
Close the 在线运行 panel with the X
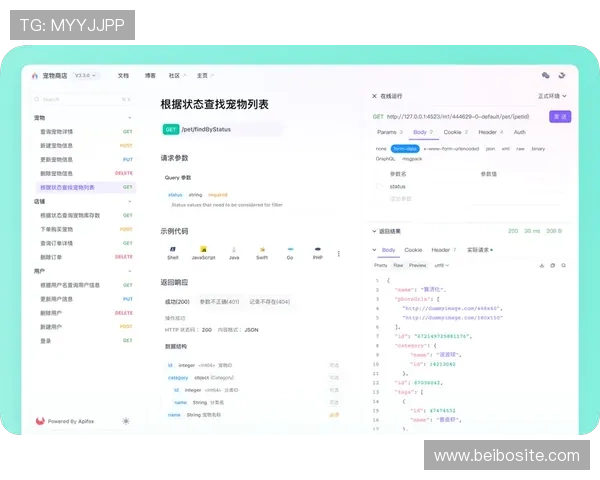click(x=374, y=96)
